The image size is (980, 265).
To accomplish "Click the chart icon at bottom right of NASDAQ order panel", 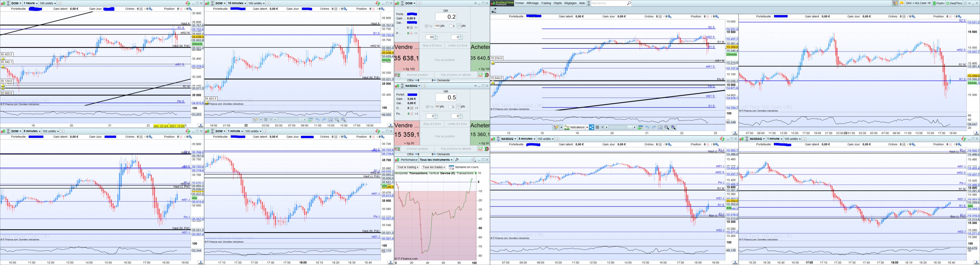I will click(481, 149).
